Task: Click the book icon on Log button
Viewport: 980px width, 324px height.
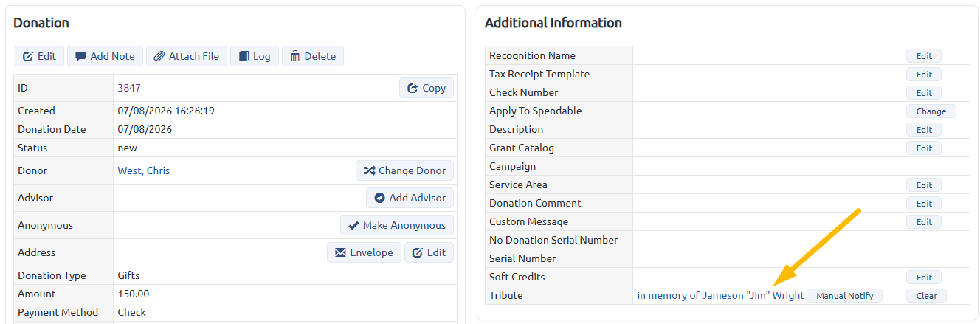Action: [244, 56]
